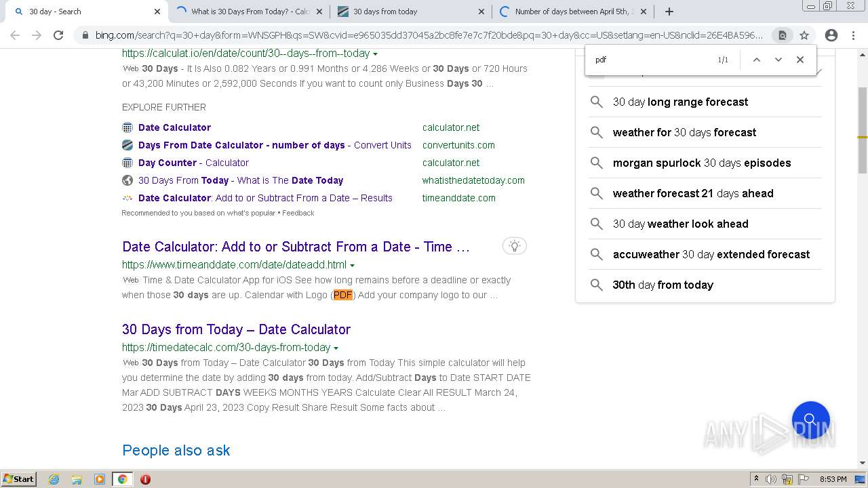The width and height of the screenshot is (868, 488).
Task: Click the vertical page scrollbar thumb
Action: click(863, 130)
